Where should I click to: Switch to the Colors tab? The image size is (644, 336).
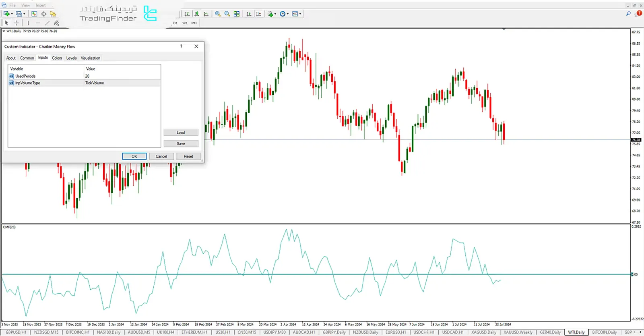pos(57,58)
